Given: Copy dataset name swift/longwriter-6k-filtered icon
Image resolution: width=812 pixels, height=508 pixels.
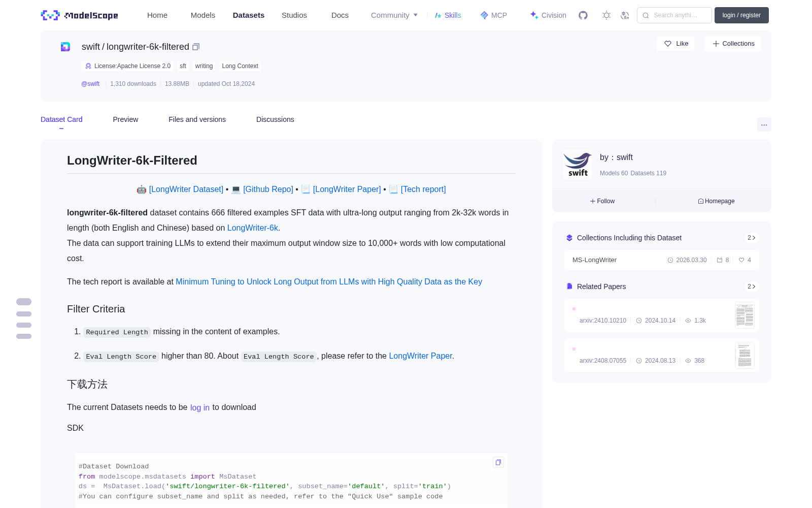Looking at the screenshot, I should click(196, 47).
